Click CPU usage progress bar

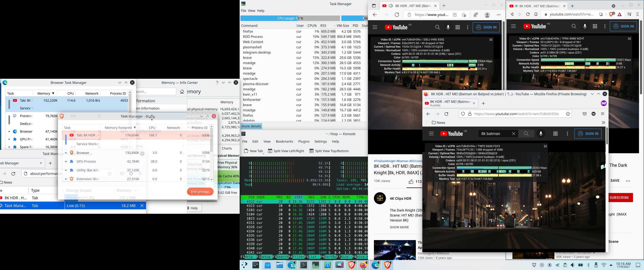click(290, 18)
